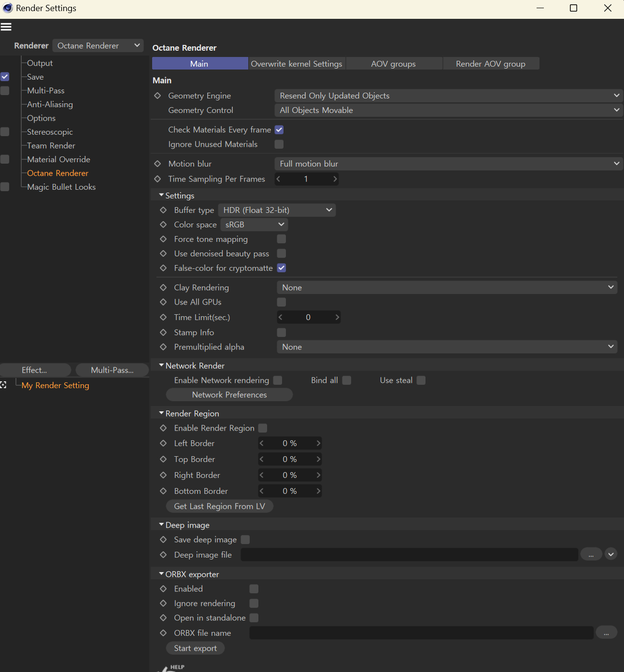Collapse the Settings section
The height and width of the screenshot is (672, 624).
click(x=161, y=195)
